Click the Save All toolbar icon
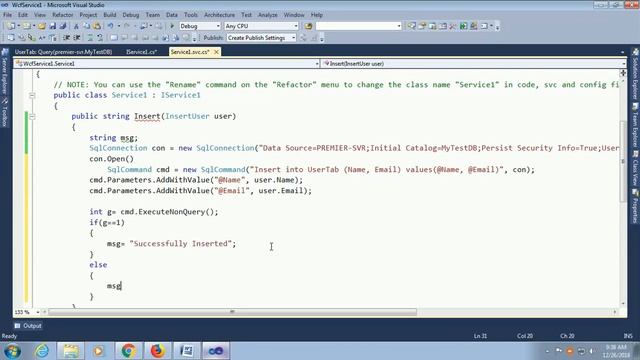This screenshot has height=360, width=640. (x=62, y=26)
